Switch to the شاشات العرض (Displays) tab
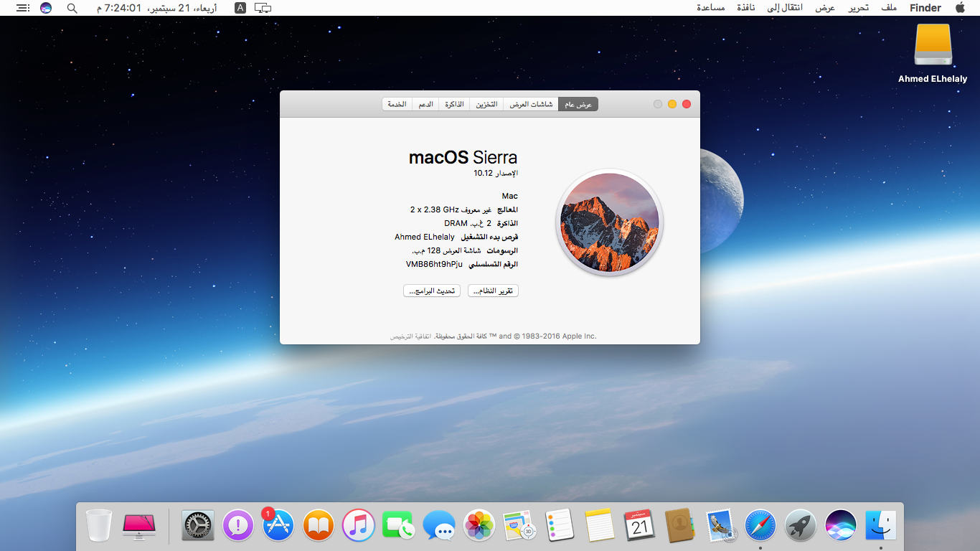980x551 pixels. (531, 104)
